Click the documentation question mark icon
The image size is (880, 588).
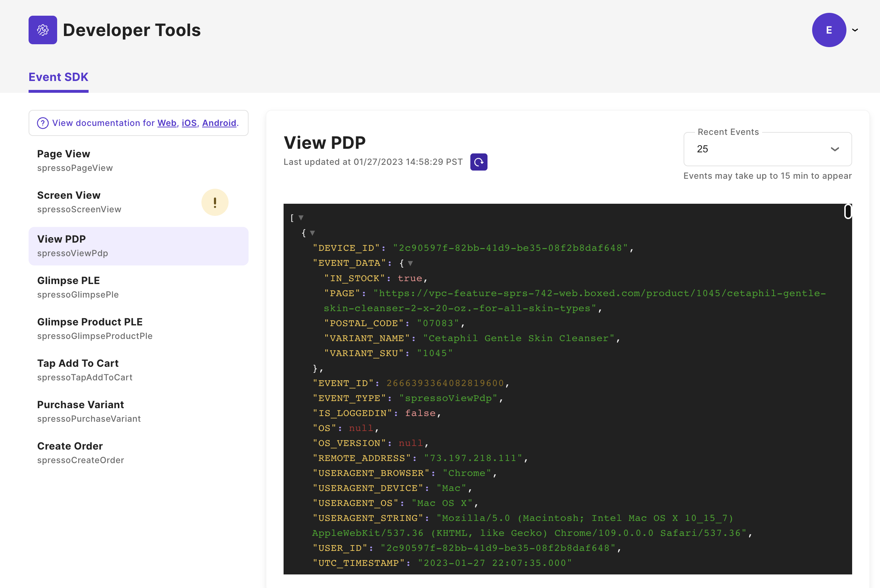43,123
